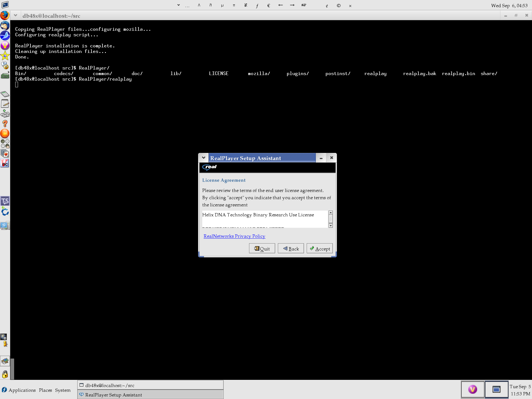Click the license scrollbar thumb
The width and height of the screenshot is (532, 399).
(x=331, y=219)
